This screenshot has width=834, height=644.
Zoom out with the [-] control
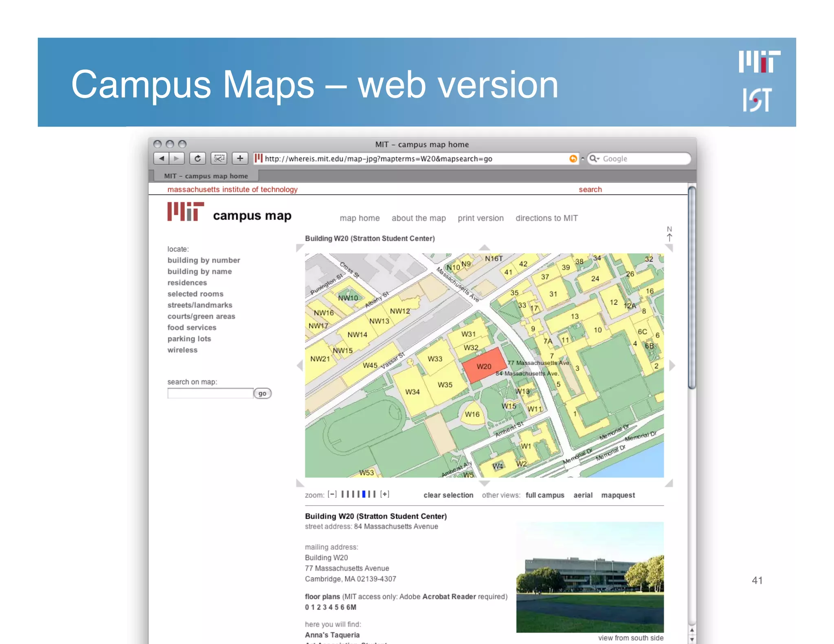coord(332,494)
